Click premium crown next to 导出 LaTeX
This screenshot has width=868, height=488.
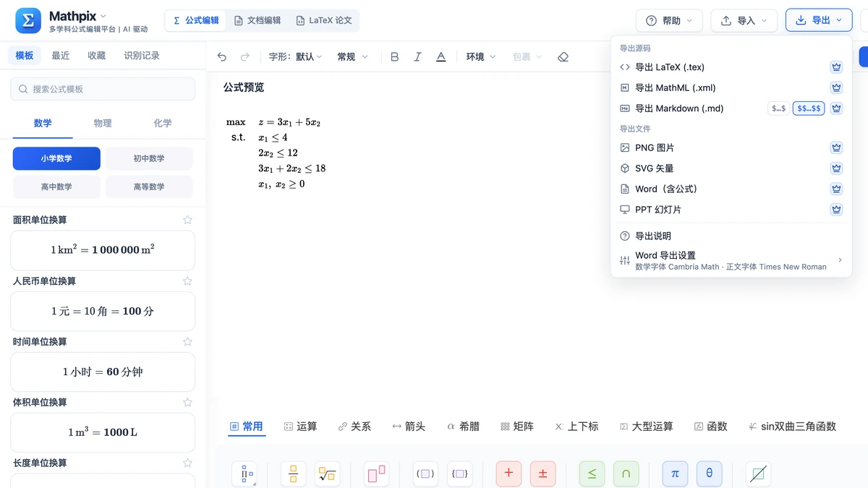coord(836,67)
